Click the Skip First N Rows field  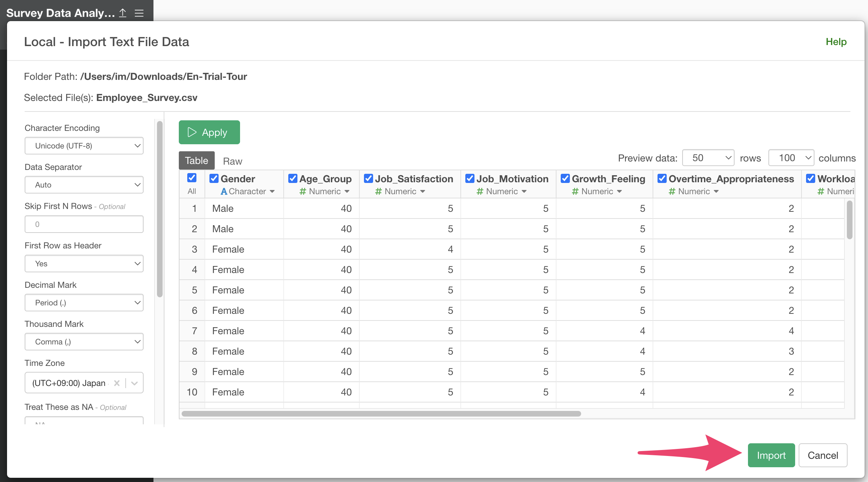coord(84,224)
